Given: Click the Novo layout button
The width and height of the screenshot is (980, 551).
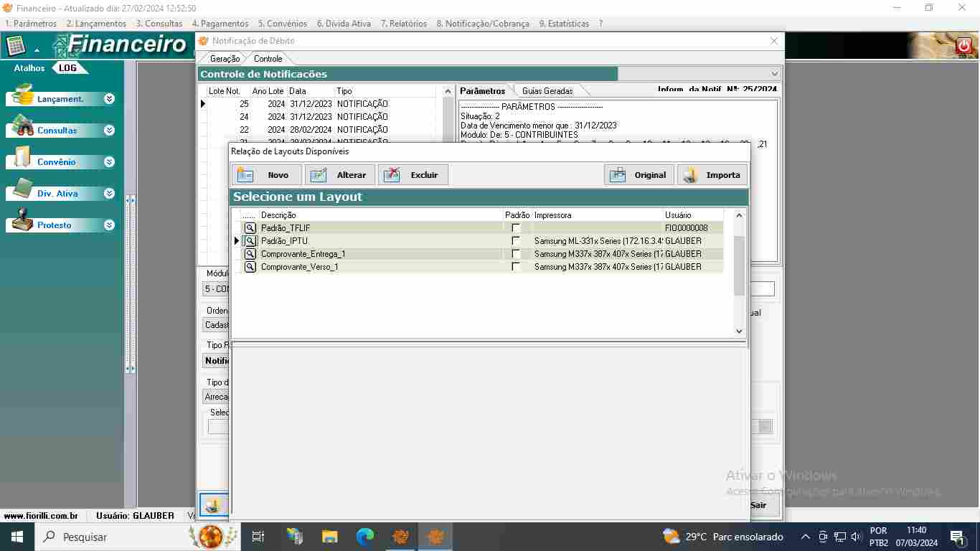Looking at the screenshot, I should click(x=266, y=175).
